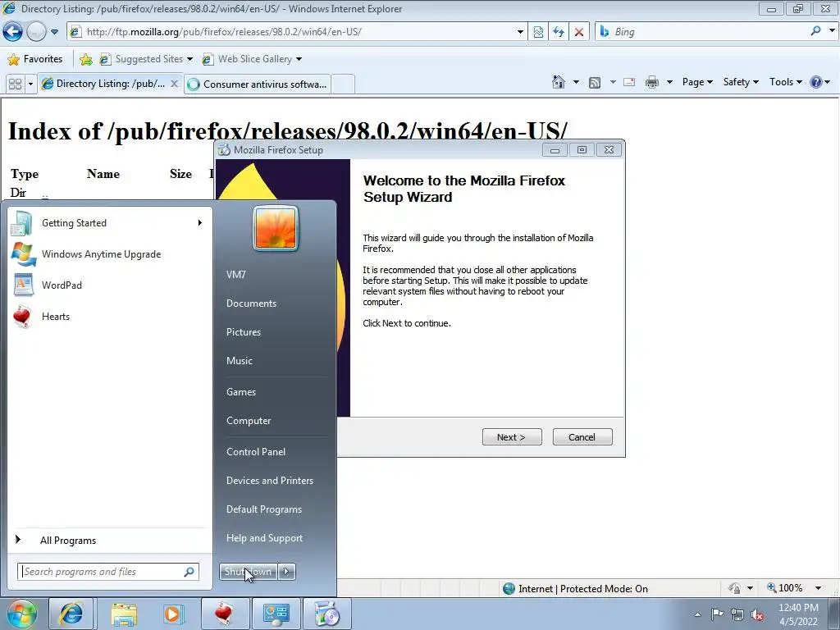Open VM7 user folder link
This screenshot has width=840, height=630.
[235, 274]
